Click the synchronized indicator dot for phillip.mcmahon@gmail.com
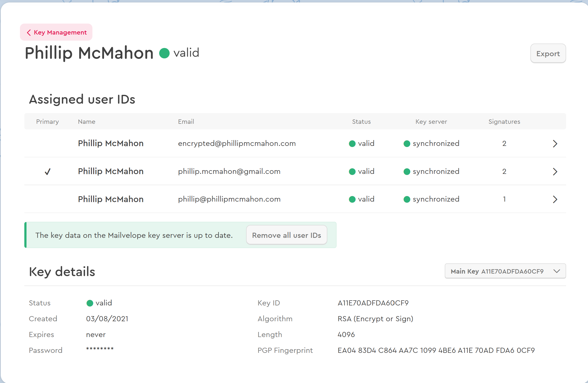This screenshot has height=383, width=588. 407,171
